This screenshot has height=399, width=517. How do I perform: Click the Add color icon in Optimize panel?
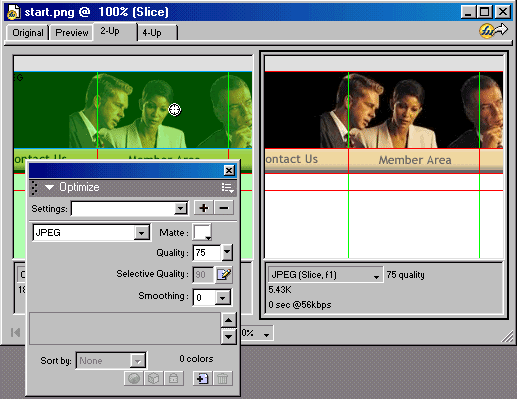pyautogui.click(x=202, y=378)
